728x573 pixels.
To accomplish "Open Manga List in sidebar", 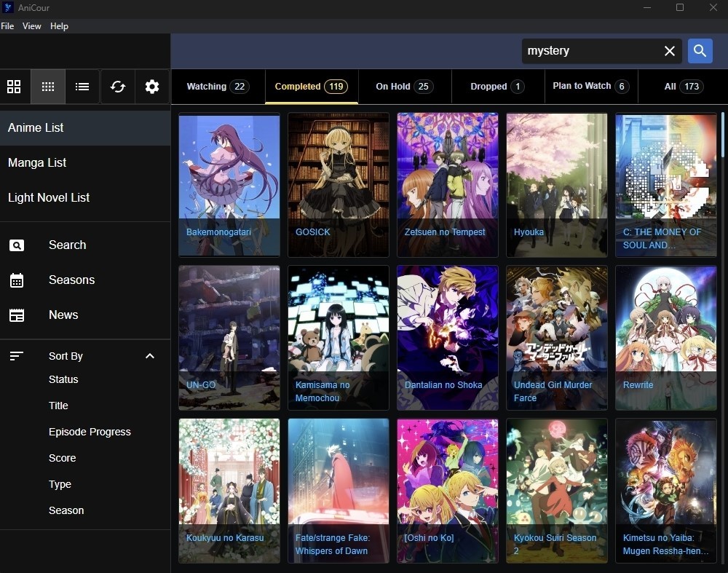I will point(85,162).
